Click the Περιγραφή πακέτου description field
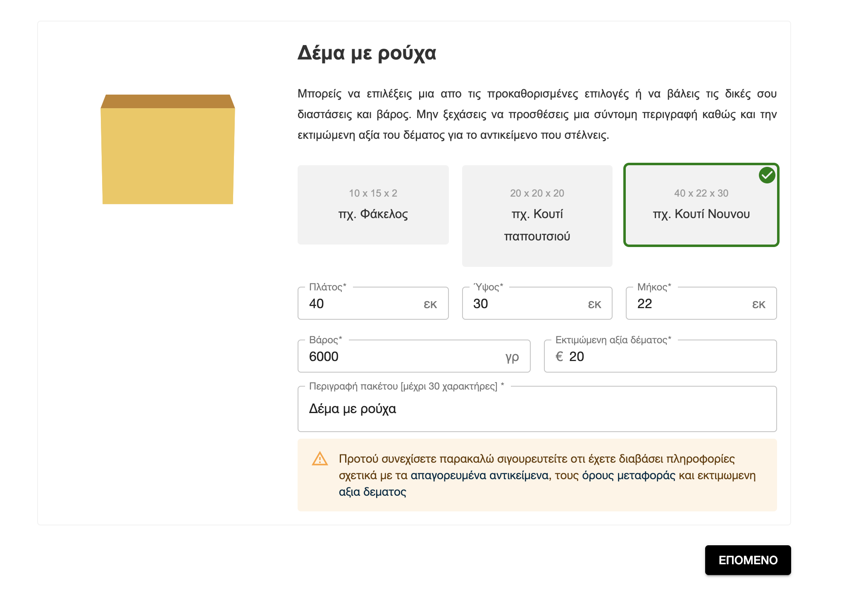Image resolution: width=868 pixels, height=594 pixels. click(x=537, y=409)
